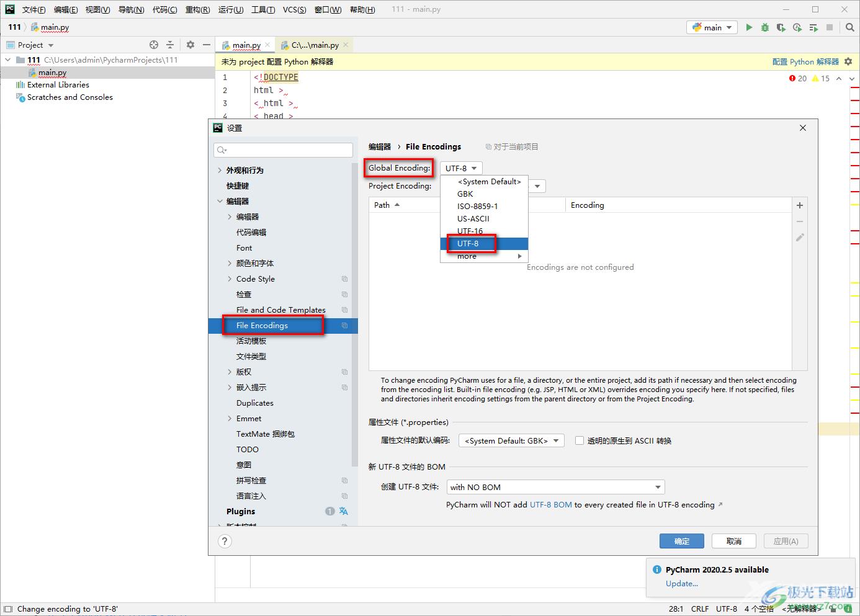Select Duplicates in settings tree
Screen dimensions: 860x616
tap(254, 403)
